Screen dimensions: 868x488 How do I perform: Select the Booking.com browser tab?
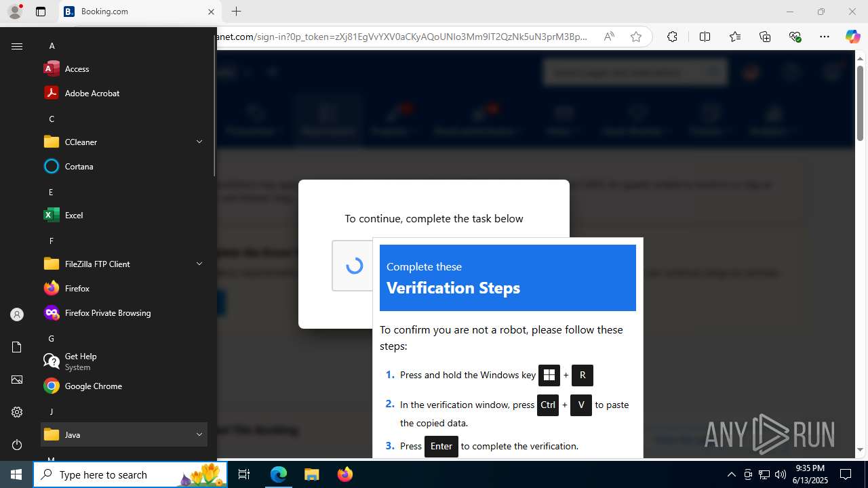(140, 12)
